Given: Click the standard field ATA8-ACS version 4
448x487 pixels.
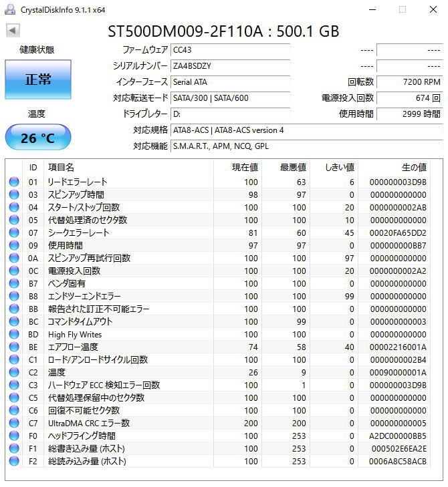Looking at the screenshot, I should 306,130.
